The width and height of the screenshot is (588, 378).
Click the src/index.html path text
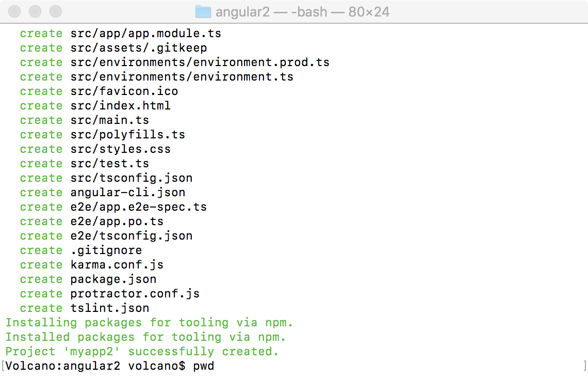coord(120,106)
